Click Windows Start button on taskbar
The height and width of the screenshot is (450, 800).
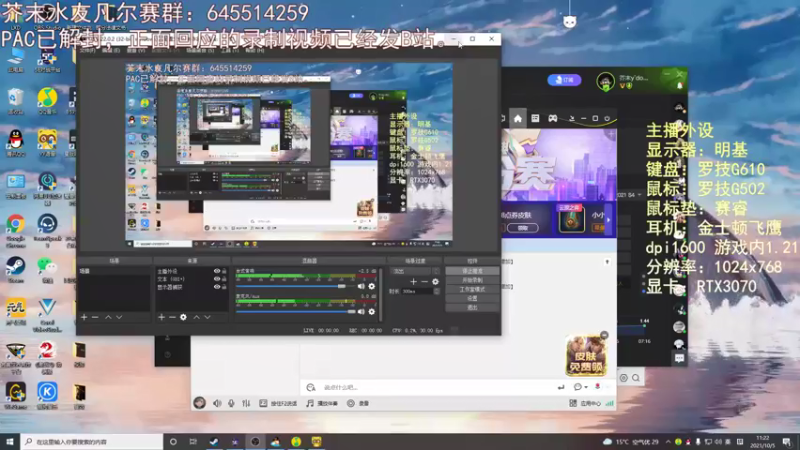tap(10, 441)
